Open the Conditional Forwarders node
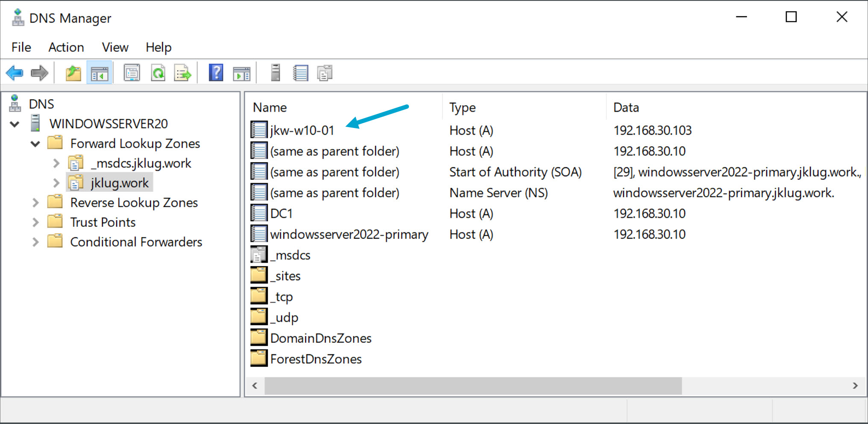The width and height of the screenshot is (868, 424). [x=35, y=242]
